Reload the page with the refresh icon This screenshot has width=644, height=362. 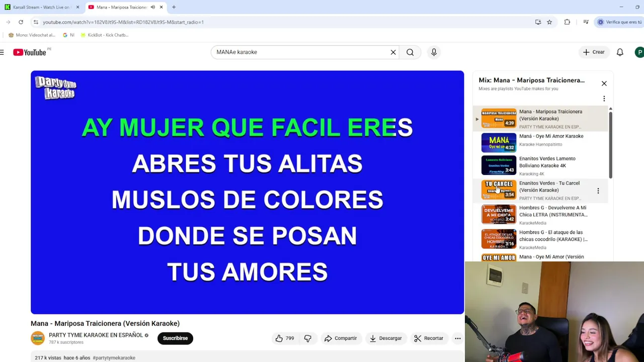tap(21, 22)
